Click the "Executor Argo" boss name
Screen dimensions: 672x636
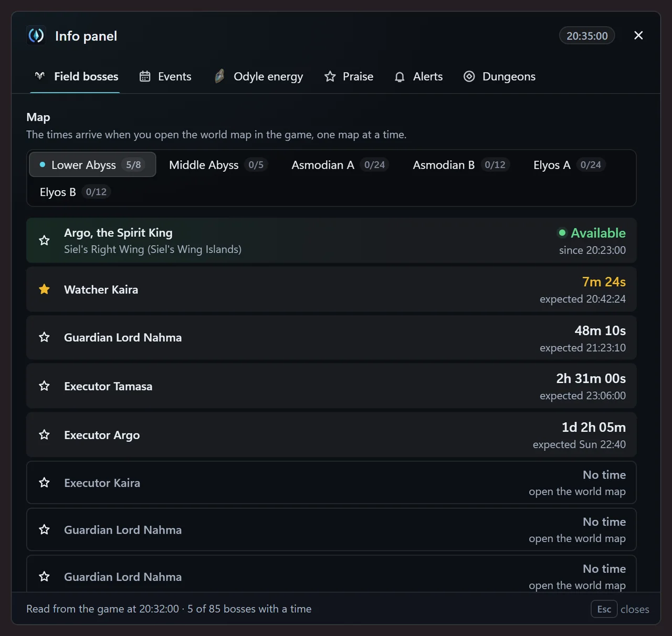[x=102, y=435]
